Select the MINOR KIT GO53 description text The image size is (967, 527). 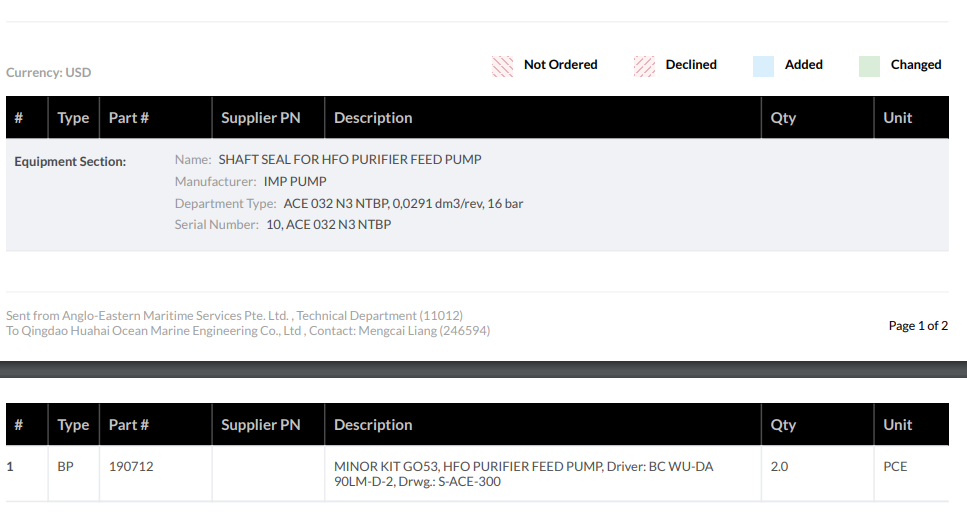point(524,474)
